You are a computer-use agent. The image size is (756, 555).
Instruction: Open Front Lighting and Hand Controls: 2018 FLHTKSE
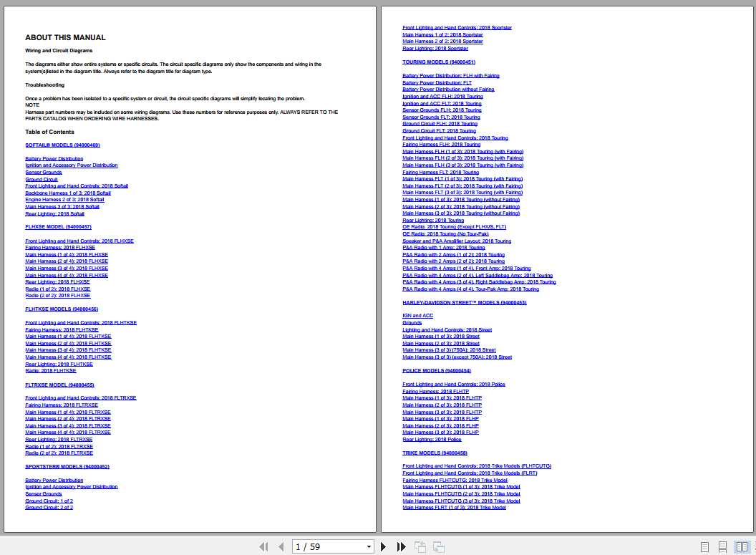[81, 322]
